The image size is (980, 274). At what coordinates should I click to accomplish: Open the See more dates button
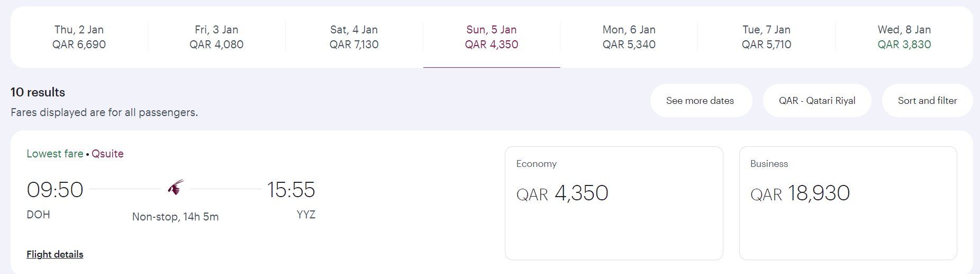[x=701, y=101]
